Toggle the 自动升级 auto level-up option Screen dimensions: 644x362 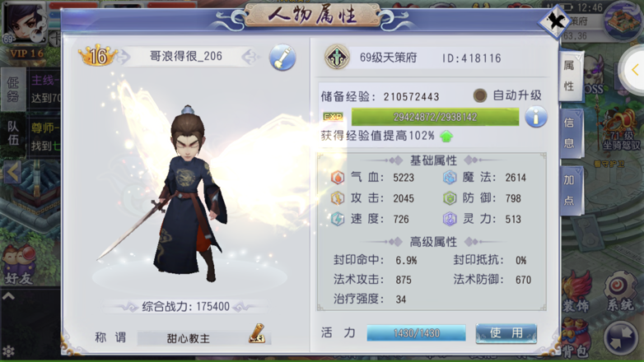pyautogui.click(x=480, y=95)
